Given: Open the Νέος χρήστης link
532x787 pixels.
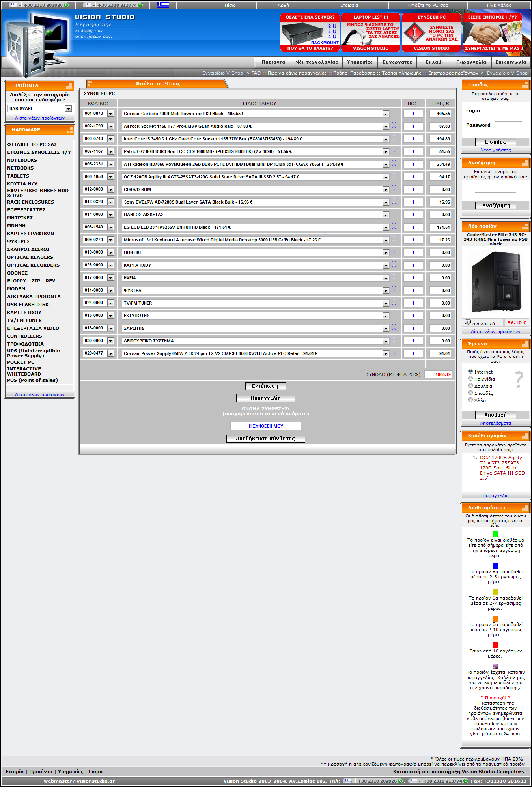Looking at the screenshot, I should tap(495, 150).
